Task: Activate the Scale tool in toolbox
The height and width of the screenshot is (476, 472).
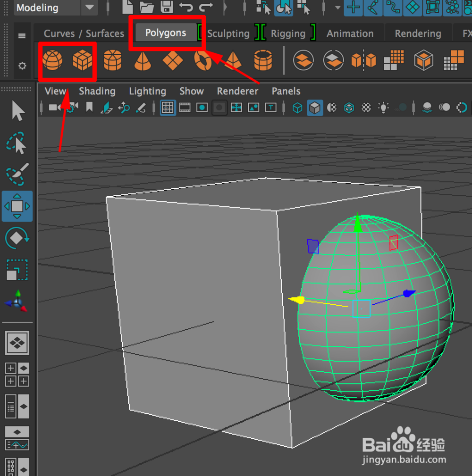Action: 17,269
